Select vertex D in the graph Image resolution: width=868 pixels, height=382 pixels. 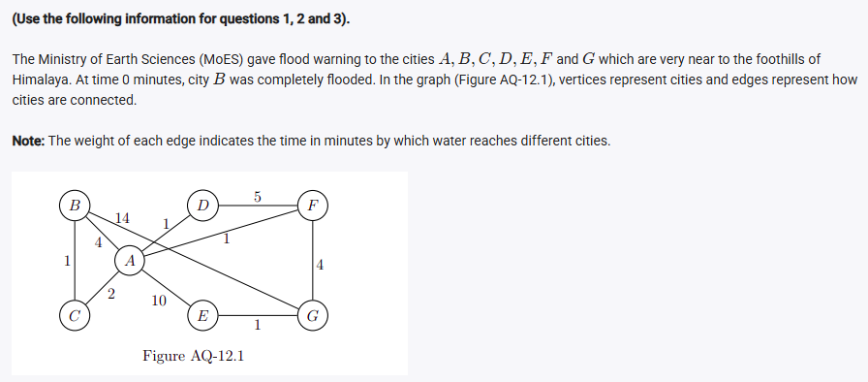(203, 206)
